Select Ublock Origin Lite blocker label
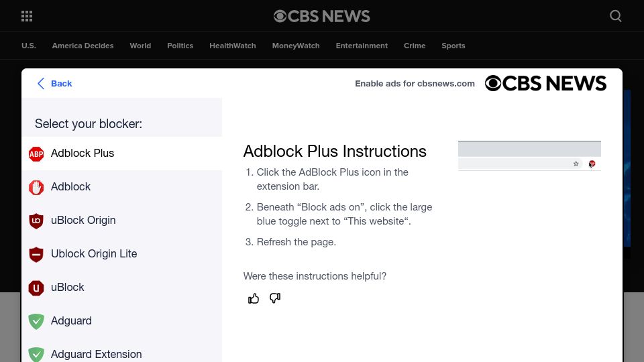 click(x=94, y=253)
